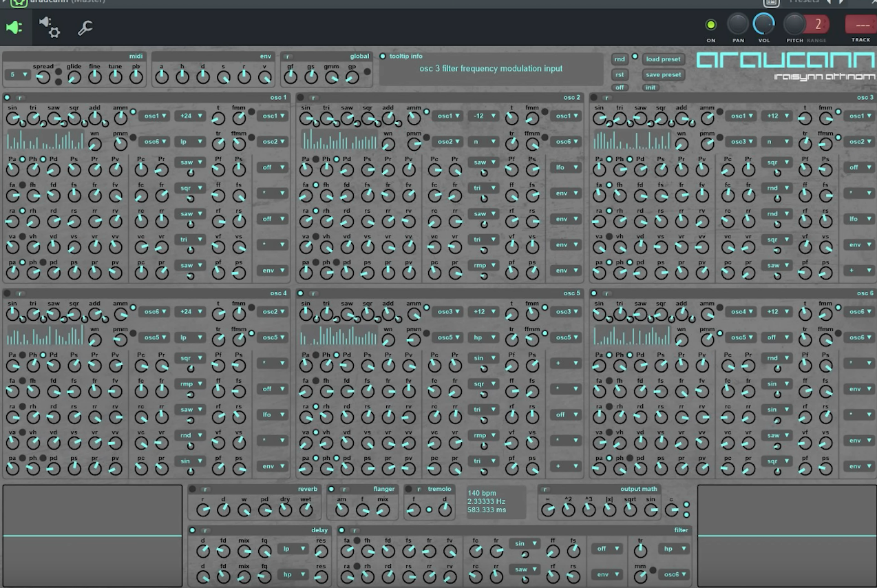Click the TRACK display showing ---
The height and width of the screenshot is (588, 877).
click(861, 25)
